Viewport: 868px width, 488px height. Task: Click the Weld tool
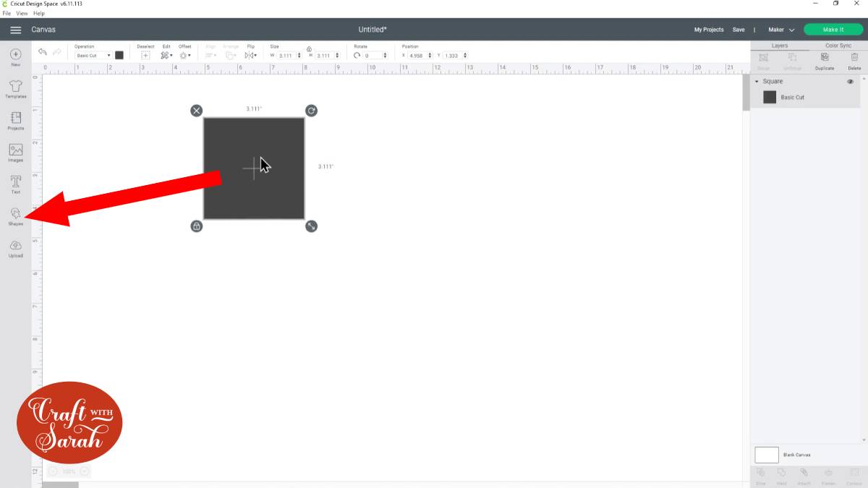pos(782,476)
